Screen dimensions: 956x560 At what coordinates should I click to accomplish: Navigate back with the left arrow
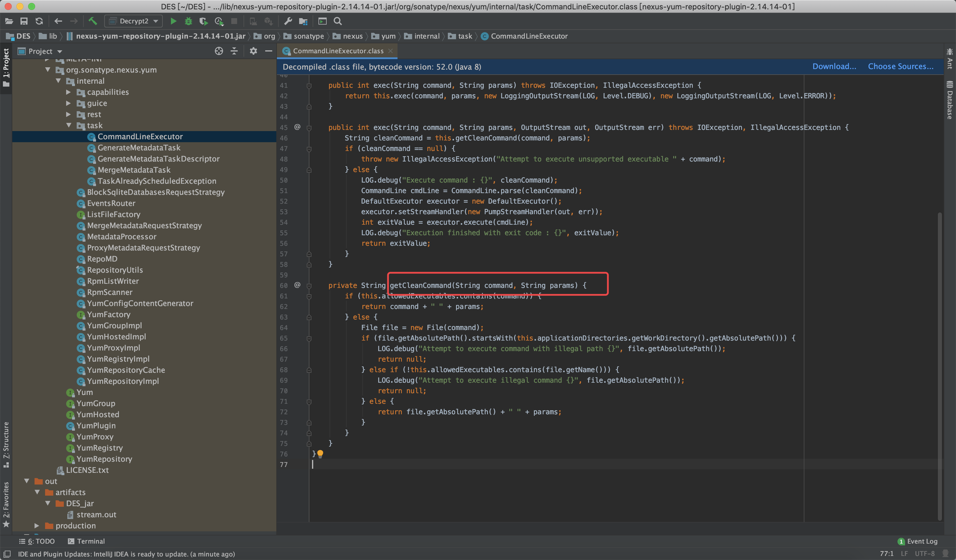(x=58, y=21)
